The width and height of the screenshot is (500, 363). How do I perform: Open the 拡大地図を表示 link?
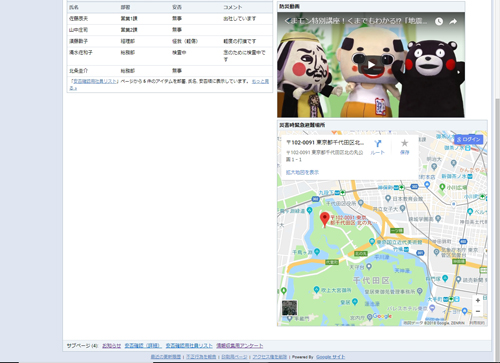[x=302, y=172]
